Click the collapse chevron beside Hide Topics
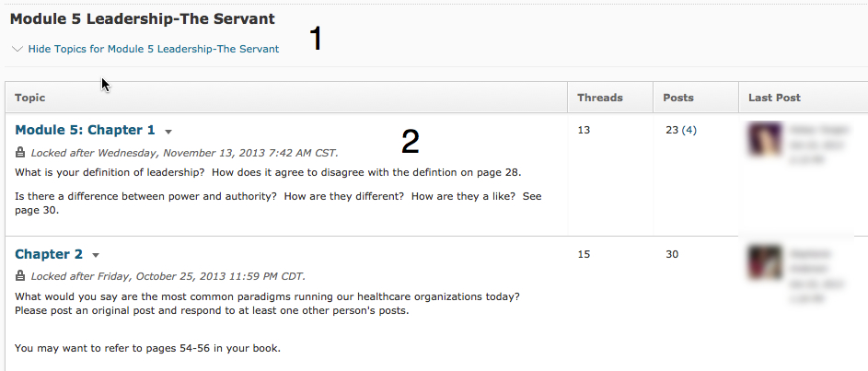 point(17,49)
